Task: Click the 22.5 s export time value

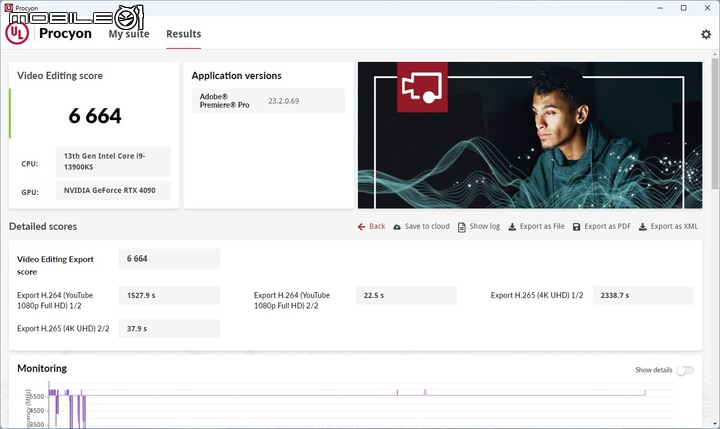Action: coord(406,295)
